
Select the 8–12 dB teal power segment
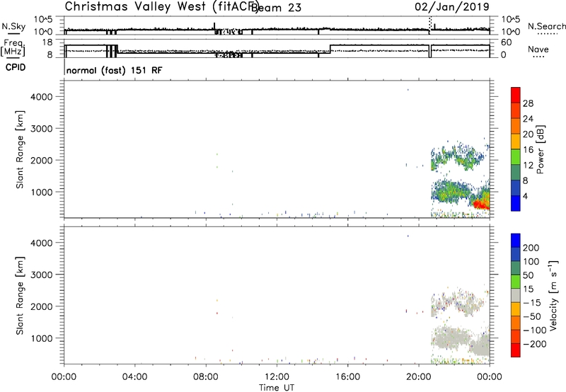(516, 173)
